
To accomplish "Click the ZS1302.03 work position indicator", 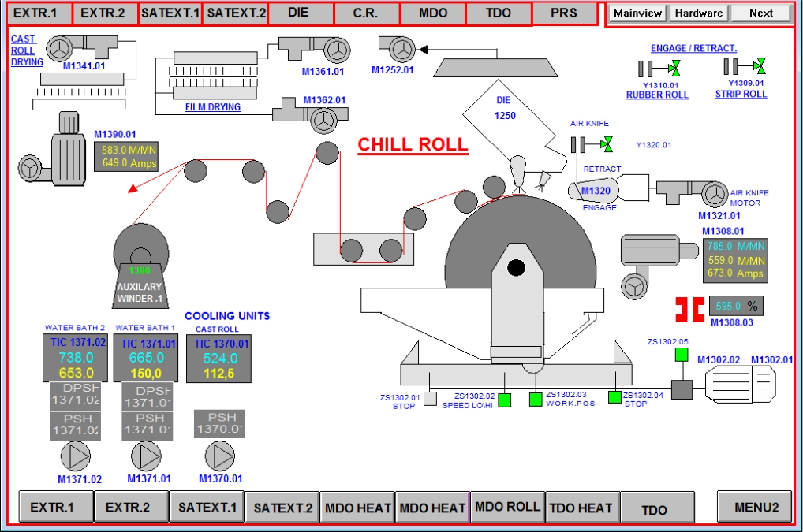I will 536,399.
